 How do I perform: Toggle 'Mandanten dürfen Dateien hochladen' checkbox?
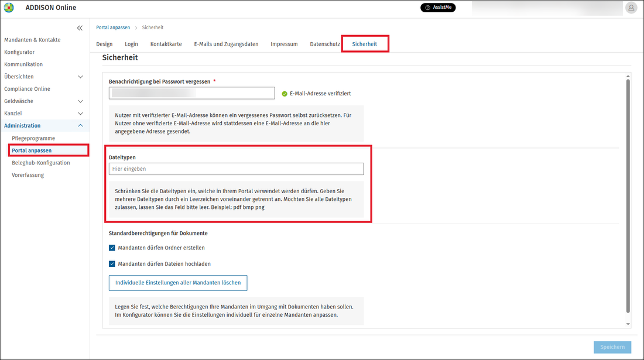[112, 264]
